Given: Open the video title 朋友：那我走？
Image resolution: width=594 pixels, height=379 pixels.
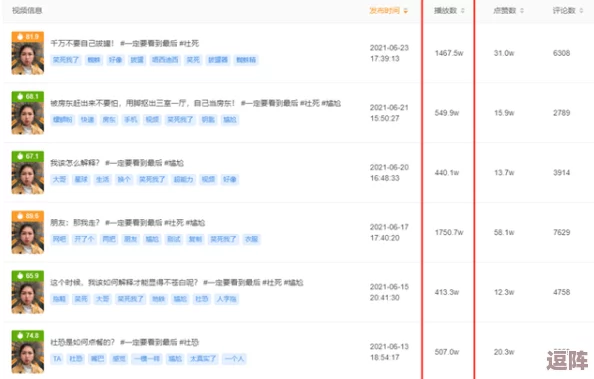Looking at the screenshot, I should (128, 222).
